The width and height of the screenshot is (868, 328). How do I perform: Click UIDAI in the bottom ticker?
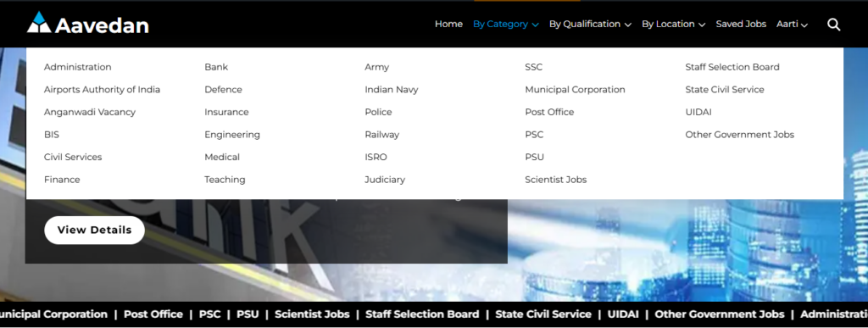coord(623,314)
